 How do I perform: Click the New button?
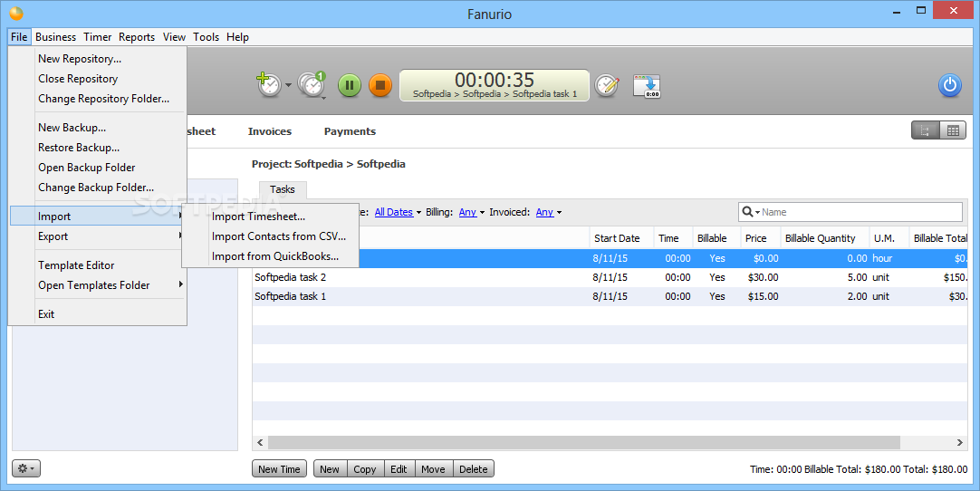pos(330,469)
